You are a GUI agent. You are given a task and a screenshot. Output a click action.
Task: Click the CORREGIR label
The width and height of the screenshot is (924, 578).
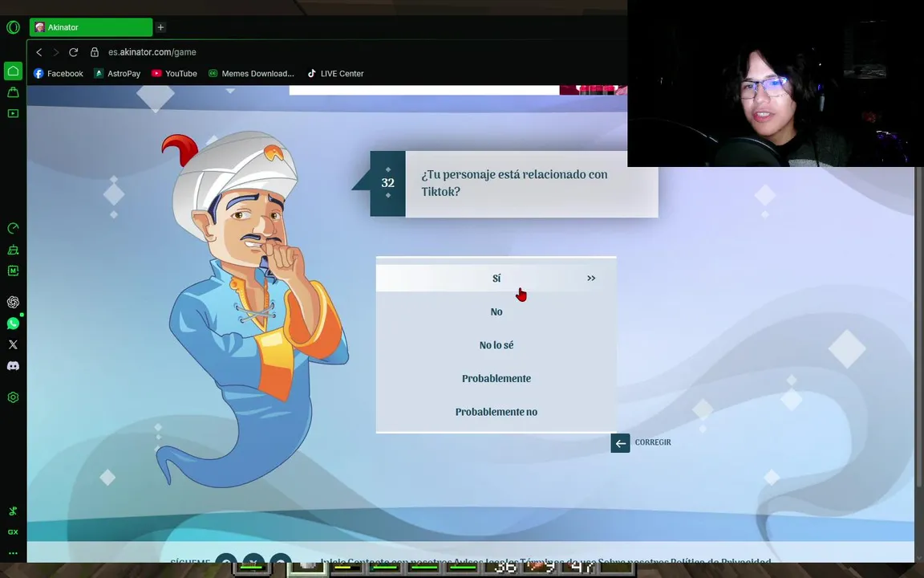[653, 442]
